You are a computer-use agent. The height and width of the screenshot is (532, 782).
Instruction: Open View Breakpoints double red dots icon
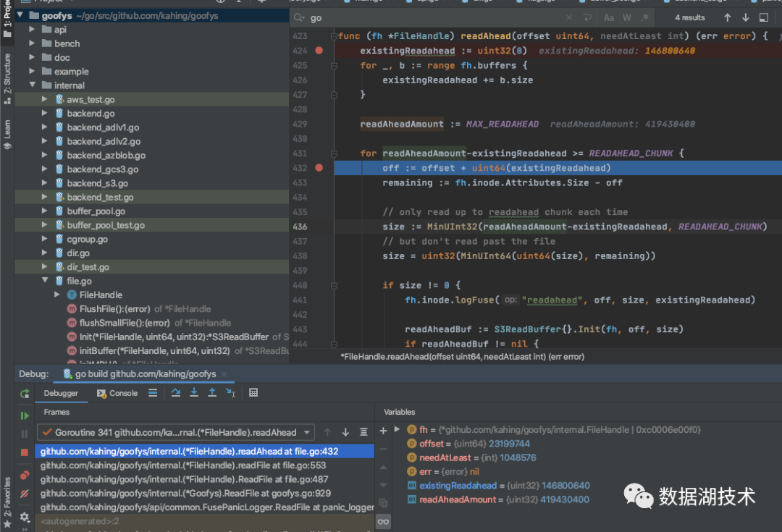coord(25,476)
